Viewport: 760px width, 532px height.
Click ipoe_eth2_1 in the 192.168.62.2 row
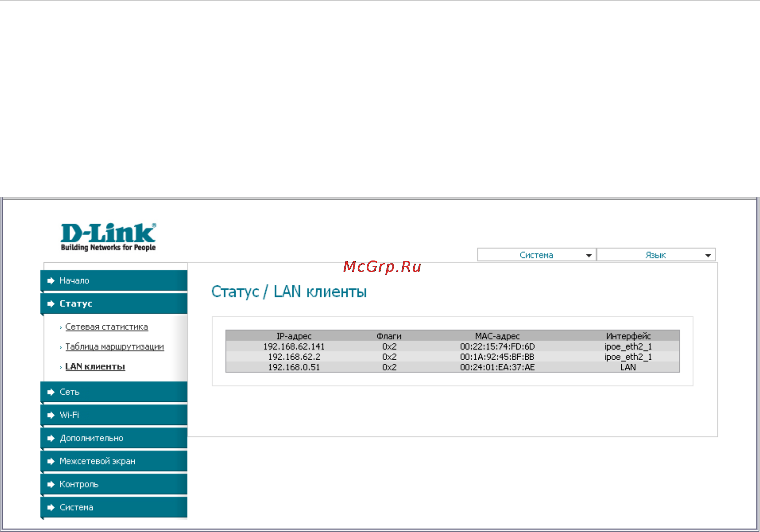click(628, 357)
